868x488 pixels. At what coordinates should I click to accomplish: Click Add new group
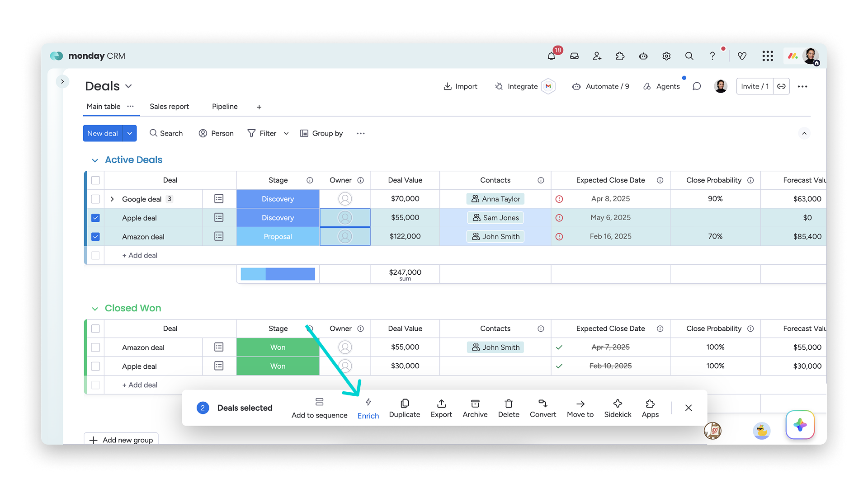point(121,440)
